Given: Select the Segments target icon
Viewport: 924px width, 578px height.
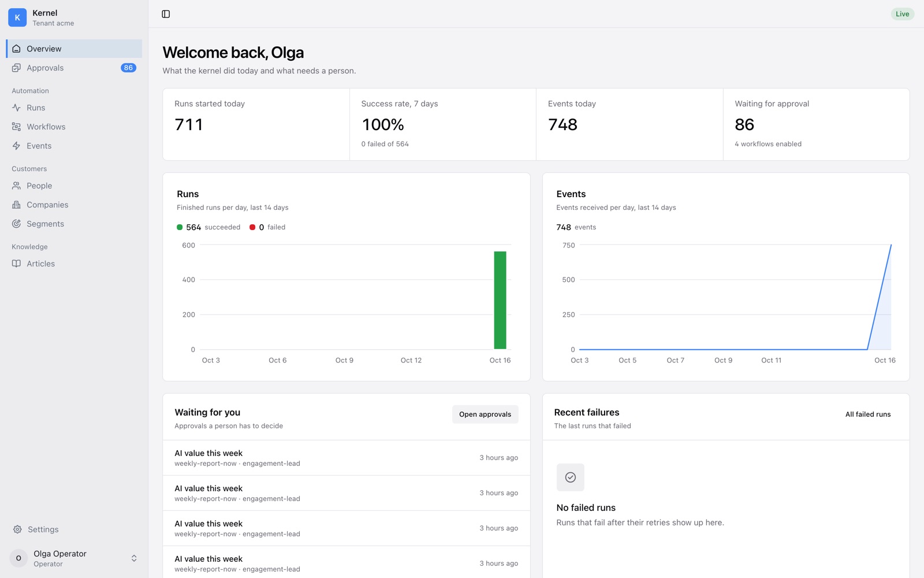Looking at the screenshot, I should click(16, 224).
